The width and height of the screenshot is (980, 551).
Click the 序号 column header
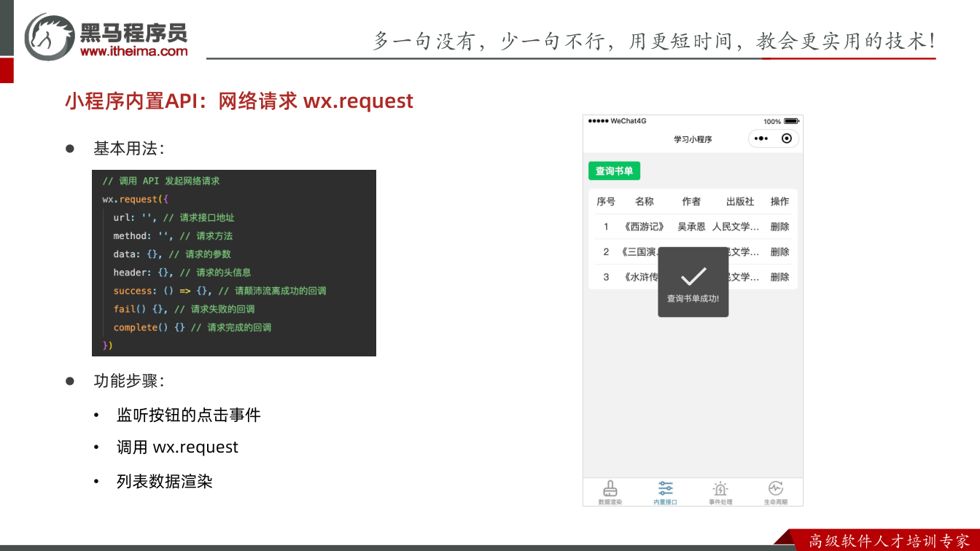606,201
